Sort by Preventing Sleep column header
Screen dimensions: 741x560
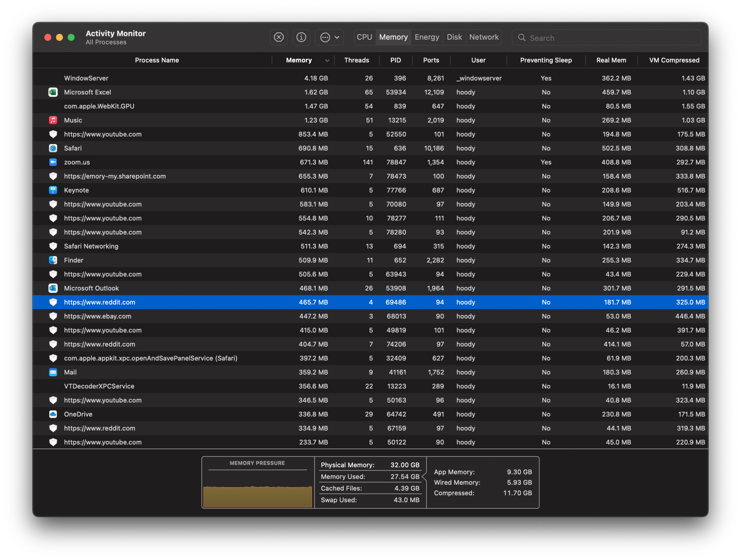(546, 60)
